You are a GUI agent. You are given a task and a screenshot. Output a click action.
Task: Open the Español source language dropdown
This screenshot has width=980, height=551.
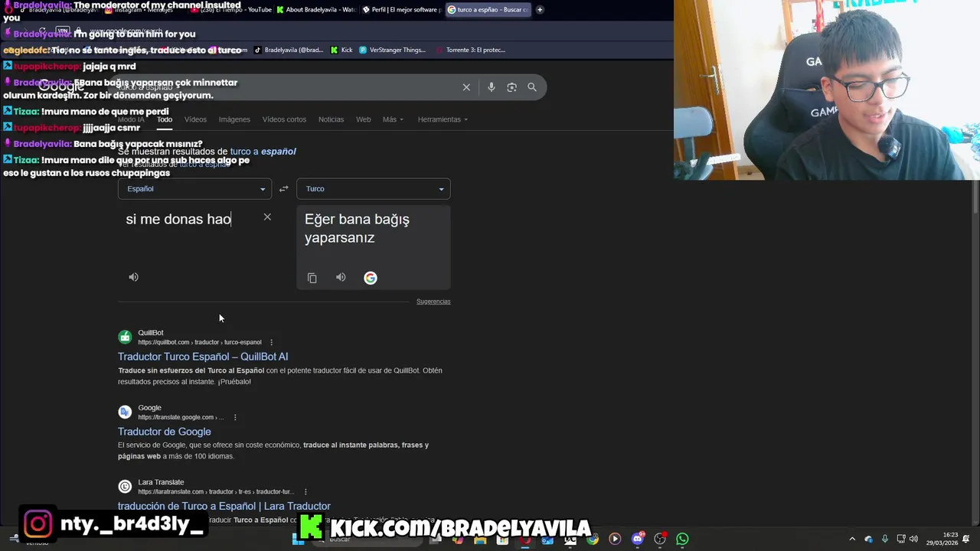(x=194, y=189)
